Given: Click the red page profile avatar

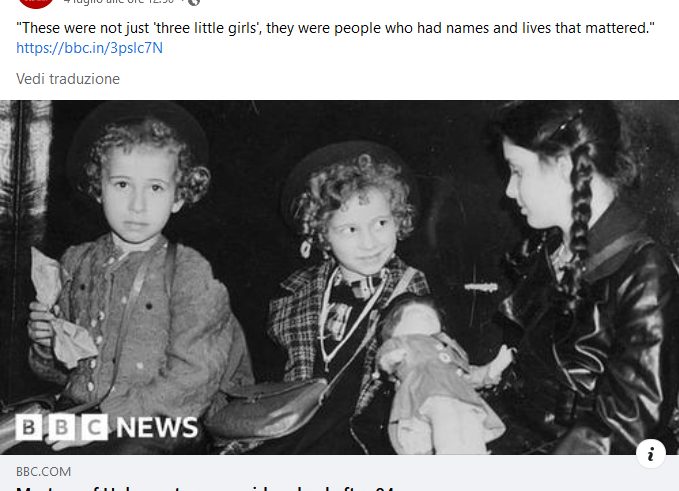Looking at the screenshot, I should pyautogui.click(x=36, y=3).
